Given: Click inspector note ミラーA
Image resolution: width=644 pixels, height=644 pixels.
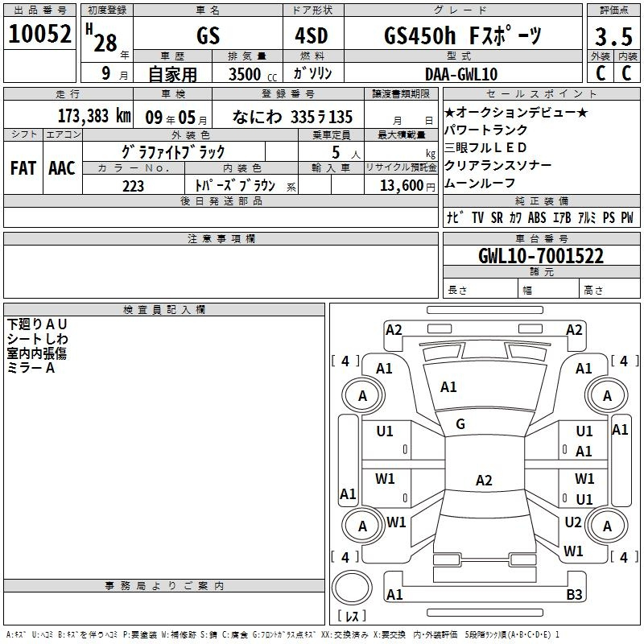Looking at the screenshot, I should 31,368.
